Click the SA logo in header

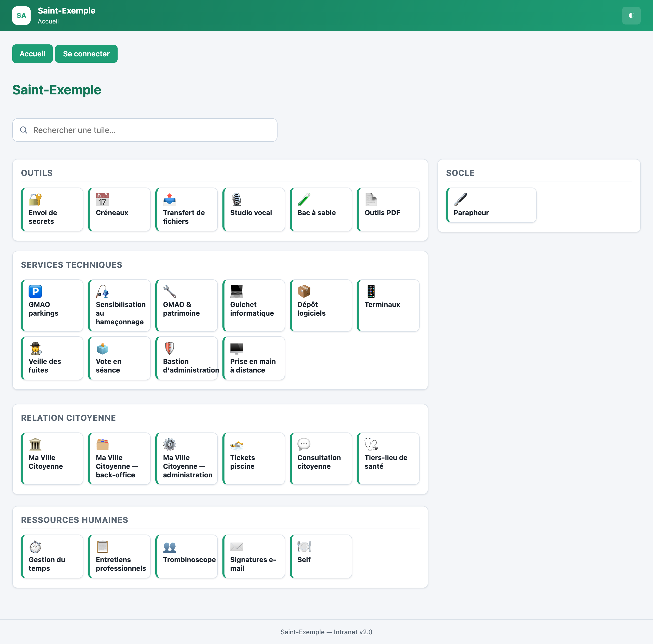coord(21,16)
